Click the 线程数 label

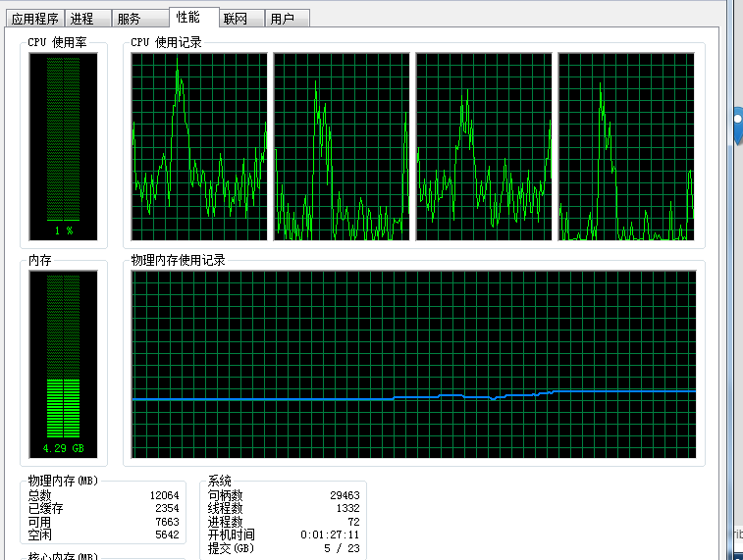(225, 508)
